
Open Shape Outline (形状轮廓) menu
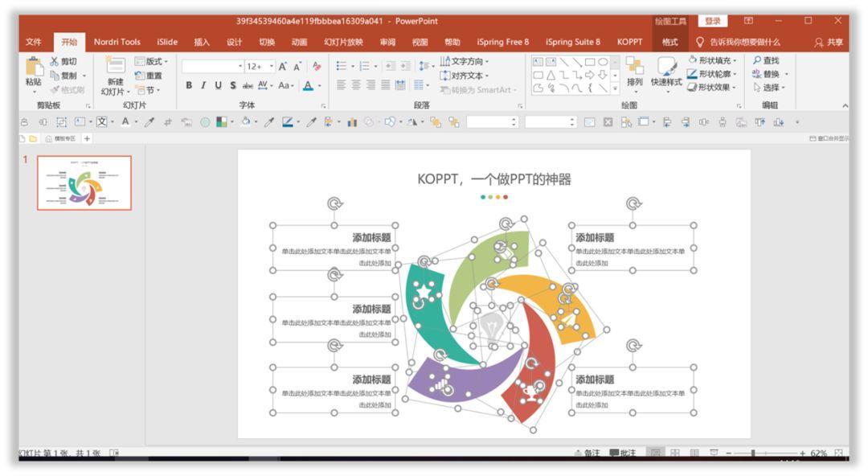pyautogui.click(x=712, y=74)
